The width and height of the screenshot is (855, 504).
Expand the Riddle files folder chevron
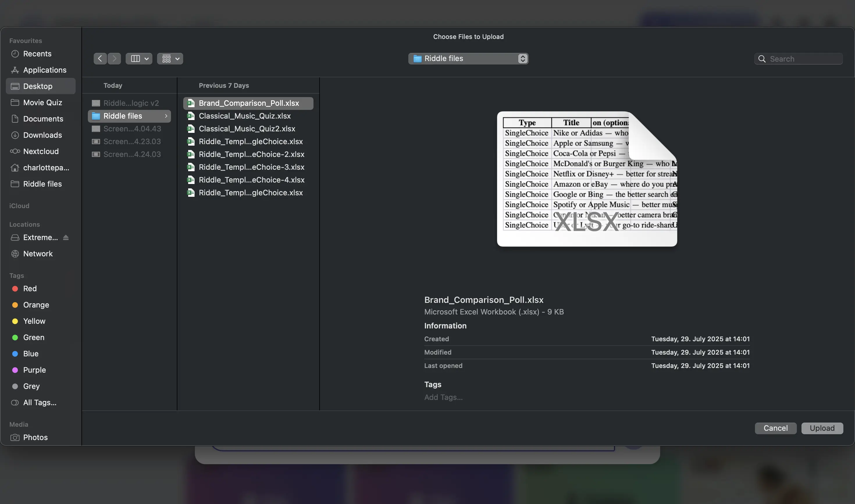click(166, 116)
